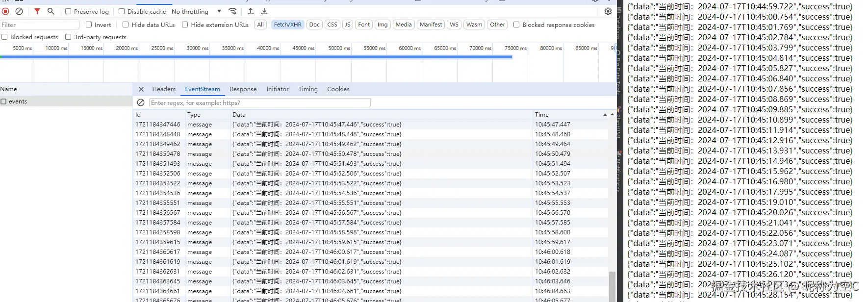Focus the network Filter input
This screenshot has height=302, width=868.
[40, 25]
